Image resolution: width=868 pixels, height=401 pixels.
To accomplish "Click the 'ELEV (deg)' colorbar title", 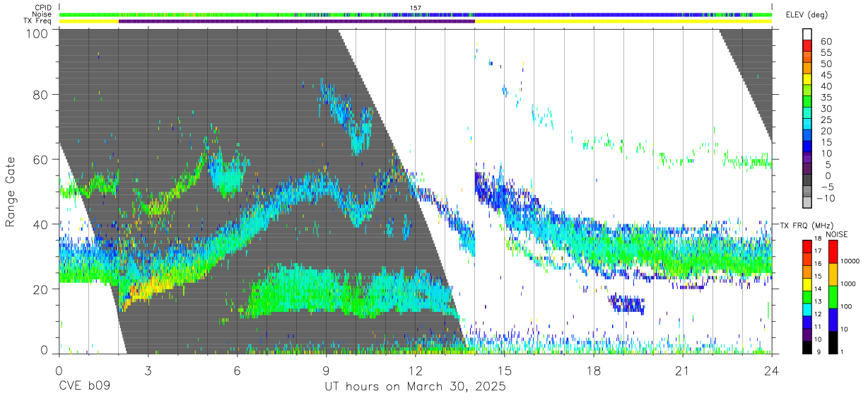I will click(807, 14).
